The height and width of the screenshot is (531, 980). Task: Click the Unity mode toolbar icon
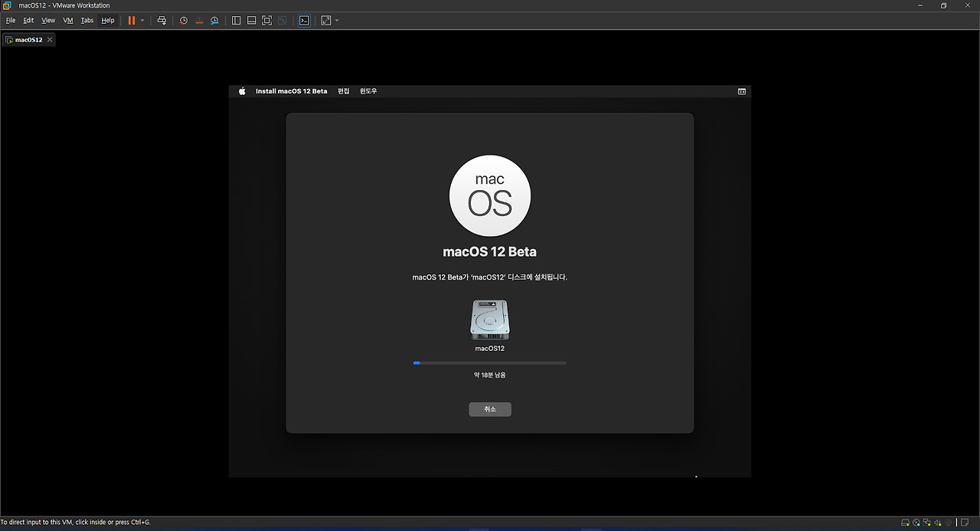283,21
